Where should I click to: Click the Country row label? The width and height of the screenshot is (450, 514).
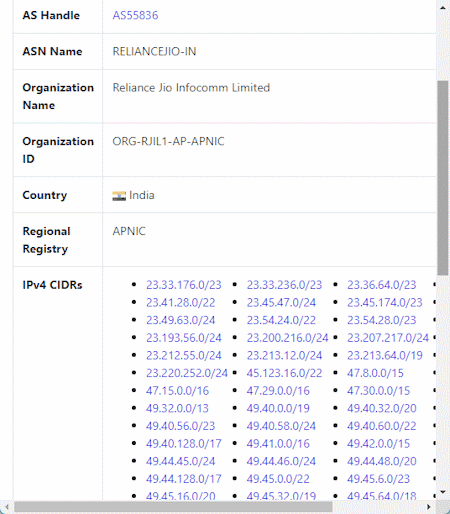pyautogui.click(x=45, y=195)
